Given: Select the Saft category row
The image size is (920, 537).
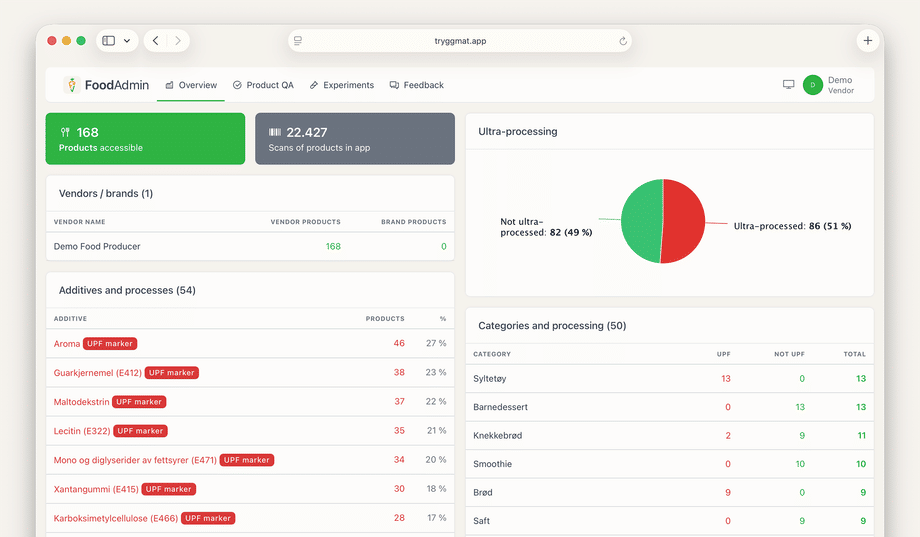Looking at the screenshot, I should point(669,521).
